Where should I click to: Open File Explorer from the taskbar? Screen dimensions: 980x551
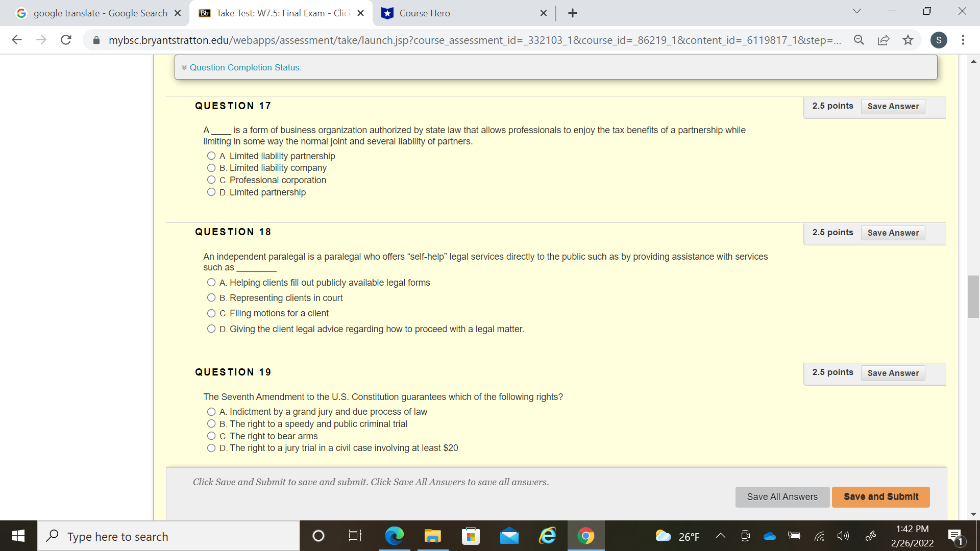click(x=432, y=536)
